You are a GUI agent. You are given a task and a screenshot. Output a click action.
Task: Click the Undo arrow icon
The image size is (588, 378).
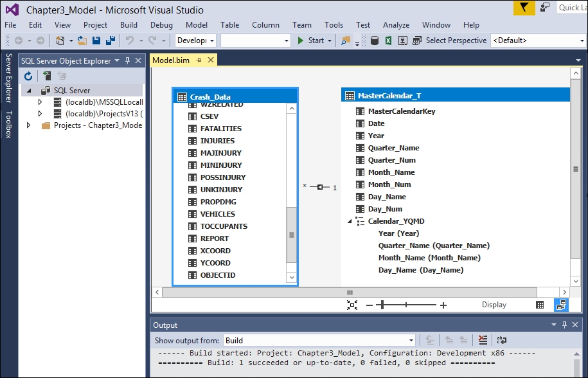[130, 40]
